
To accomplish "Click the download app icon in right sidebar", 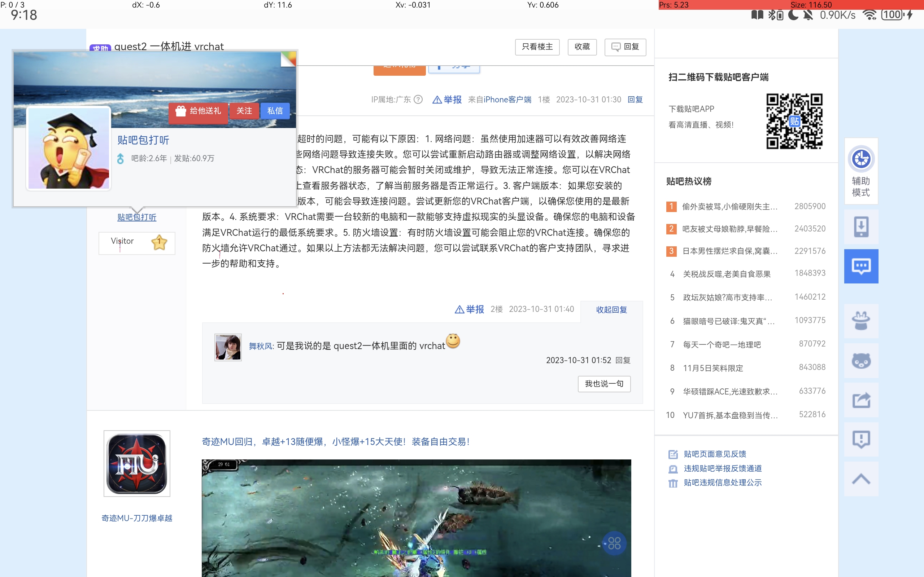I will point(861,227).
